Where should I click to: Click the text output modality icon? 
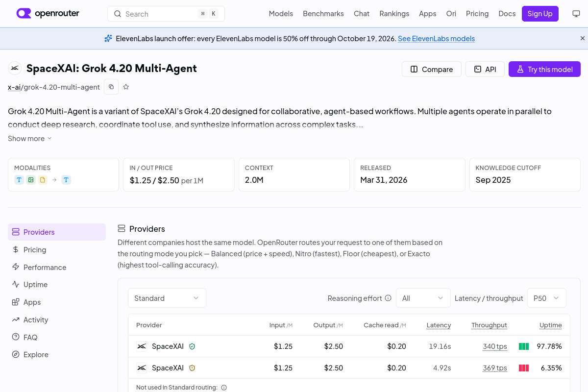click(x=66, y=180)
